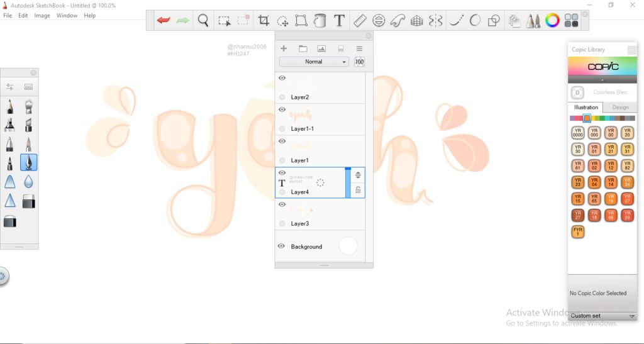Screen dimensions: 644x344
Task: Pick Copic color YR 04
Action: (x=594, y=182)
